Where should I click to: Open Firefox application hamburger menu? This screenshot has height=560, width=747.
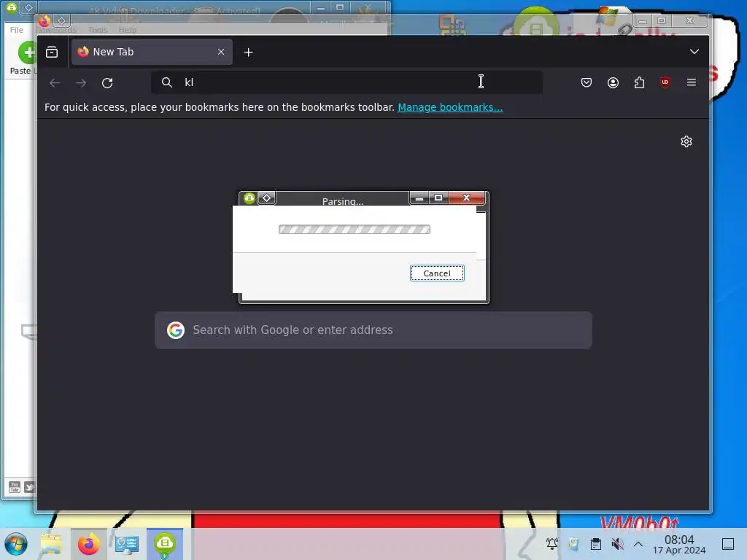point(692,82)
